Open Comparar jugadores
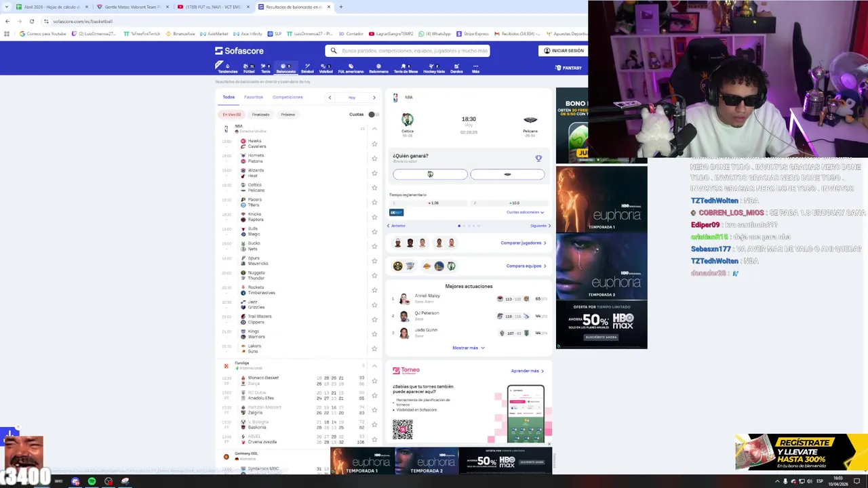The image size is (868, 488). tap(524, 243)
